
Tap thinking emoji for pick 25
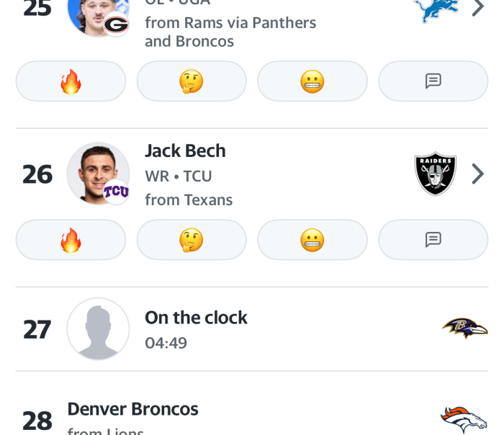[x=192, y=81]
